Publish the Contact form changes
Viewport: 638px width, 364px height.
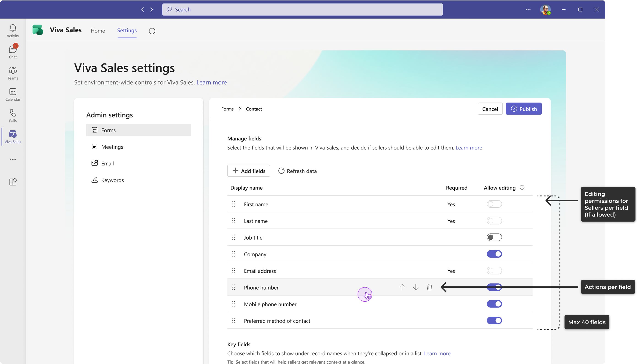click(523, 109)
